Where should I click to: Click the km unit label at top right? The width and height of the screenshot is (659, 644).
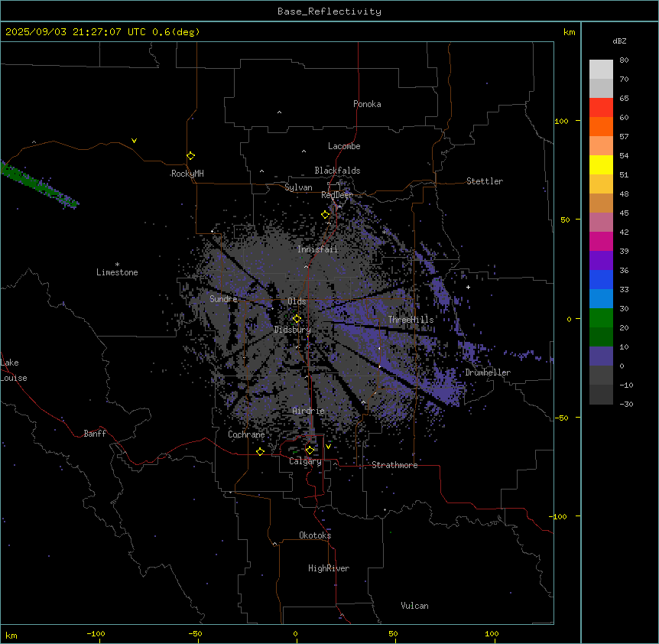[x=569, y=32]
